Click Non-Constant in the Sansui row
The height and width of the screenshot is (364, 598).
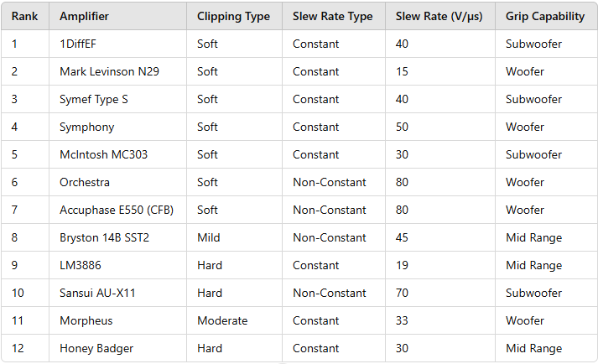[x=330, y=293]
